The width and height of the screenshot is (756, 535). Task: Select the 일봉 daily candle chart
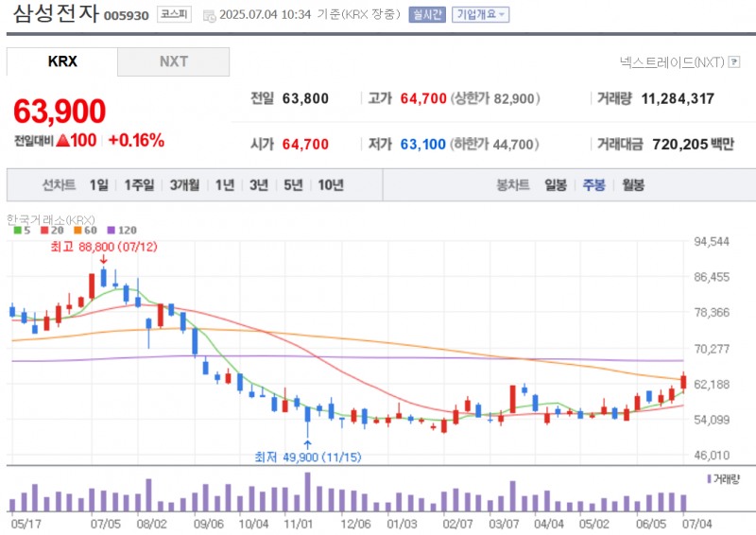coord(556,185)
